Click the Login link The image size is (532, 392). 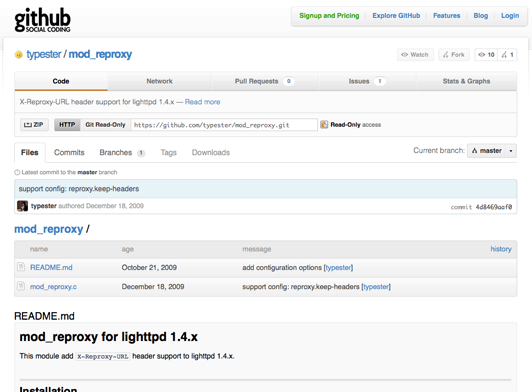(510, 16)
